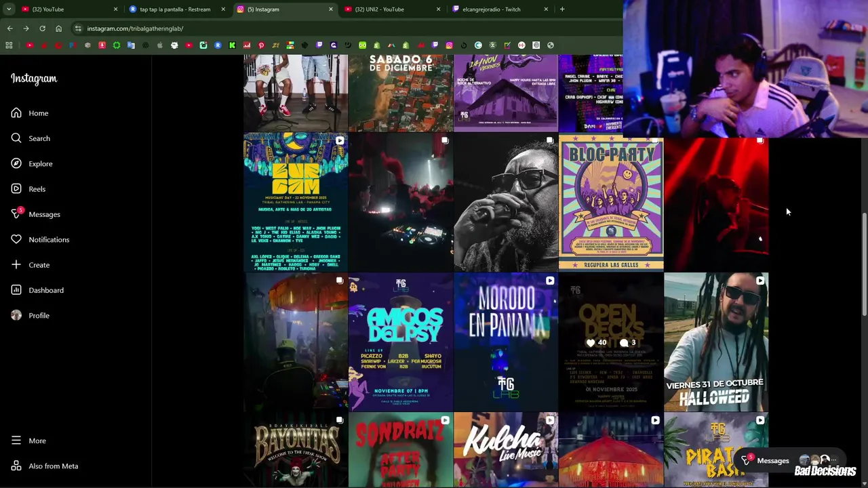
Task: Close the (5) Instagram tab
Action: click(331, 9)
